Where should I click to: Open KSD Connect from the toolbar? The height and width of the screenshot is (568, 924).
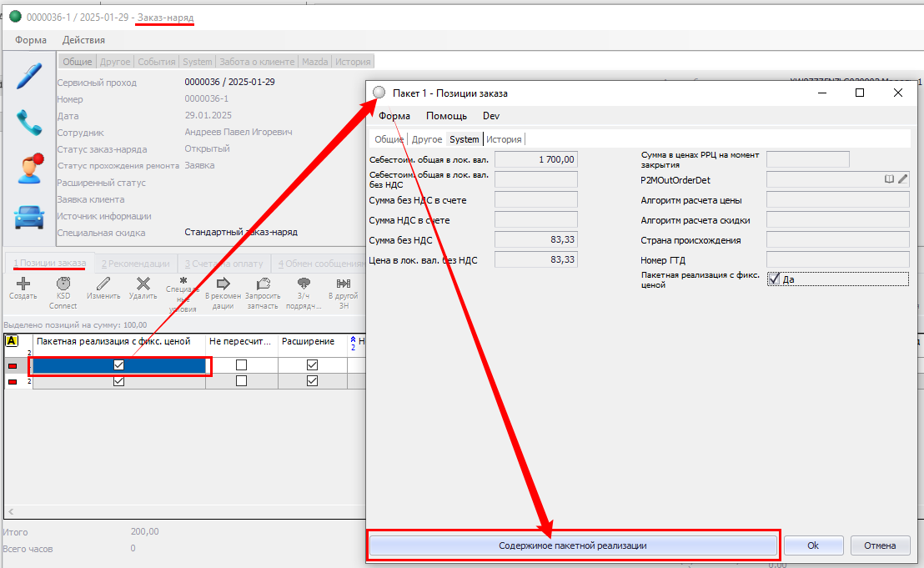coord(63,284)
